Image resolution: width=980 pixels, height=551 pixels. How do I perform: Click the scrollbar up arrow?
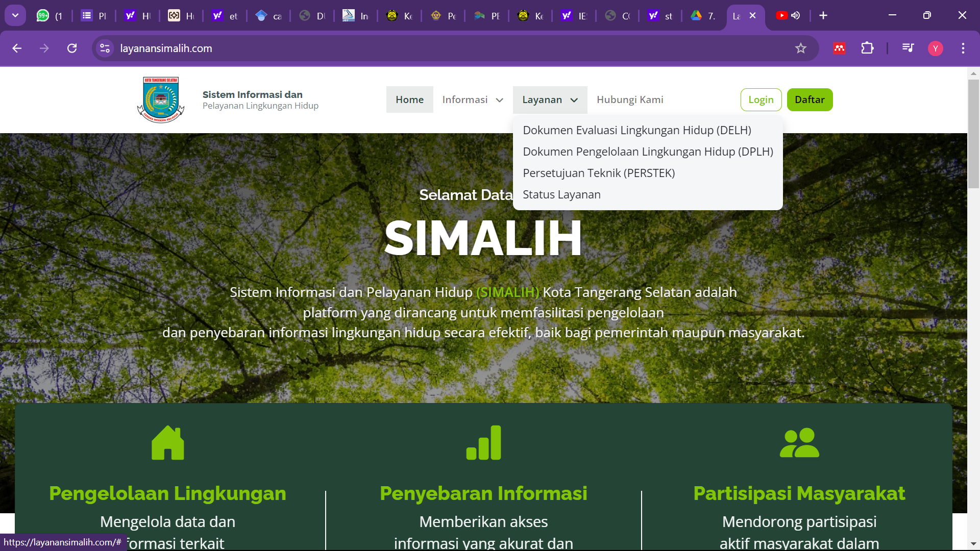(973, 73)
